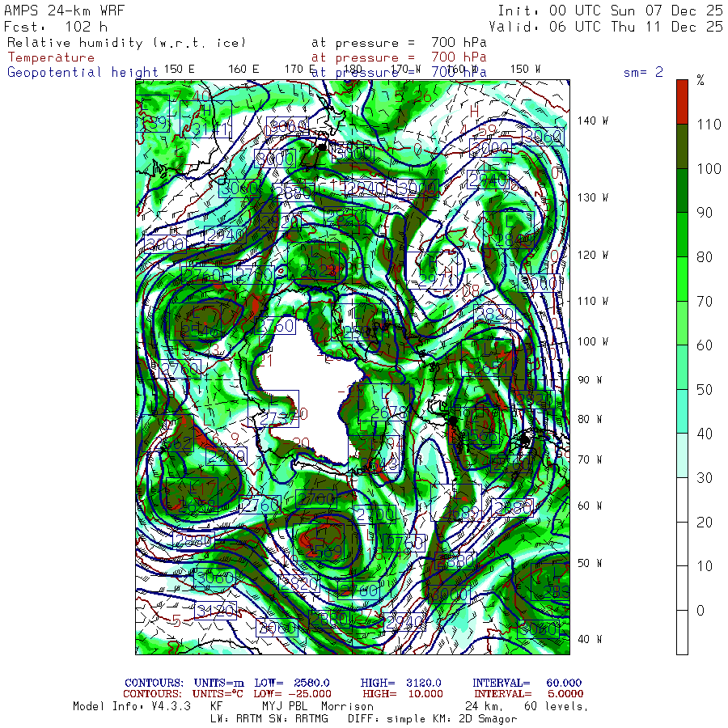This screenshot has width=728, height=728.
Task: Click the '60 W' longitude label
Action: click(590, 506)
